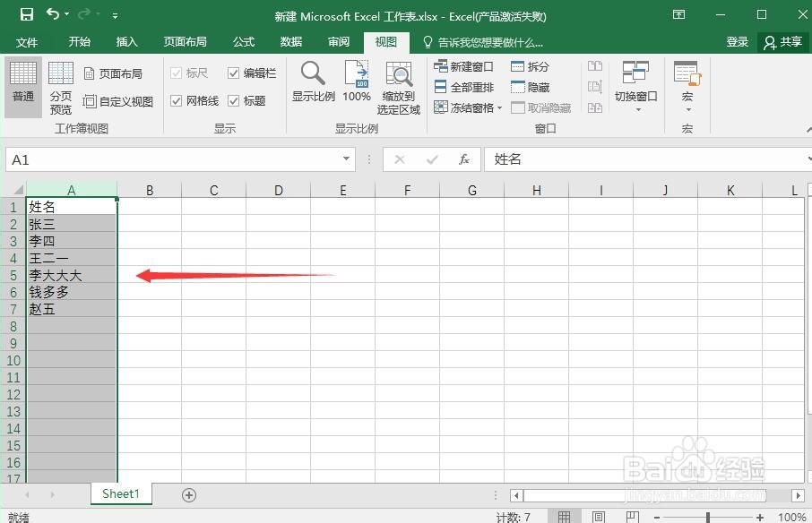The width and height of the screenshot is (812, 523).
Task: Collapse the ribbon with the chevron
Action: click(809, 129)
